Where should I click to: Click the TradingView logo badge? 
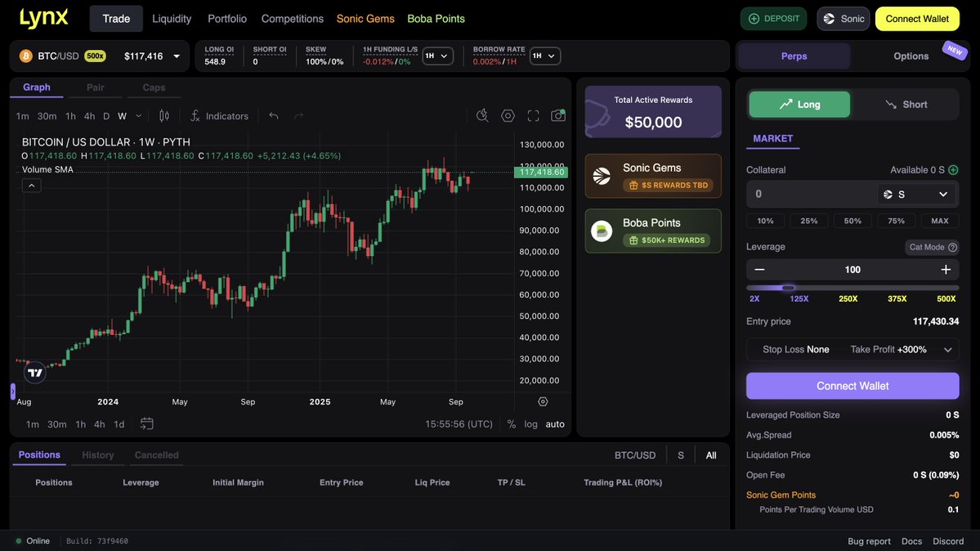[35, 373]
